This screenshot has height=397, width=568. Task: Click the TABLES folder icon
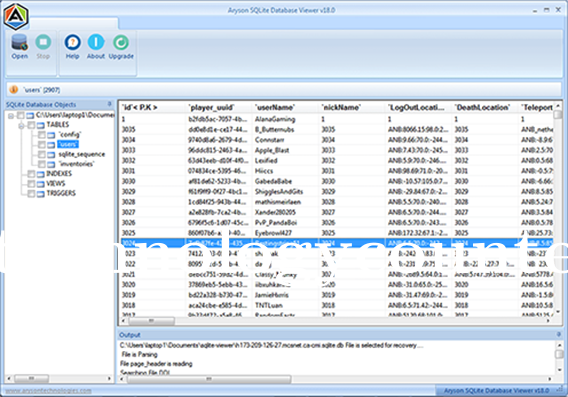[41, 125]
